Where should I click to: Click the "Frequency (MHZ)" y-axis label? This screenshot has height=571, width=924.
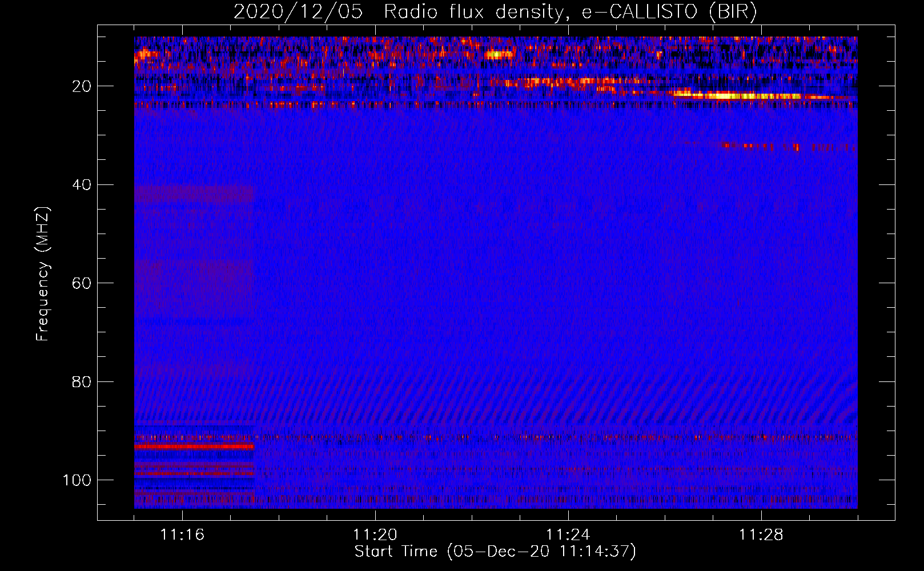coord(43,274)
